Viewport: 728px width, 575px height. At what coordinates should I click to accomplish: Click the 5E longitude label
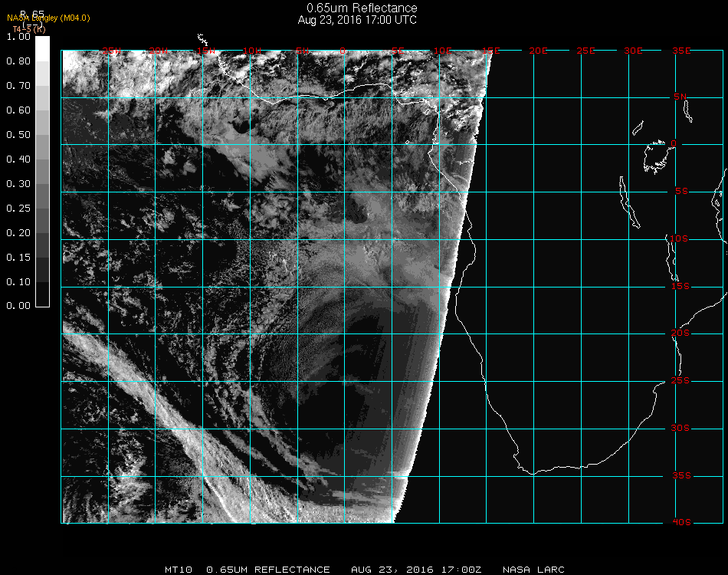tap(398, 51)
